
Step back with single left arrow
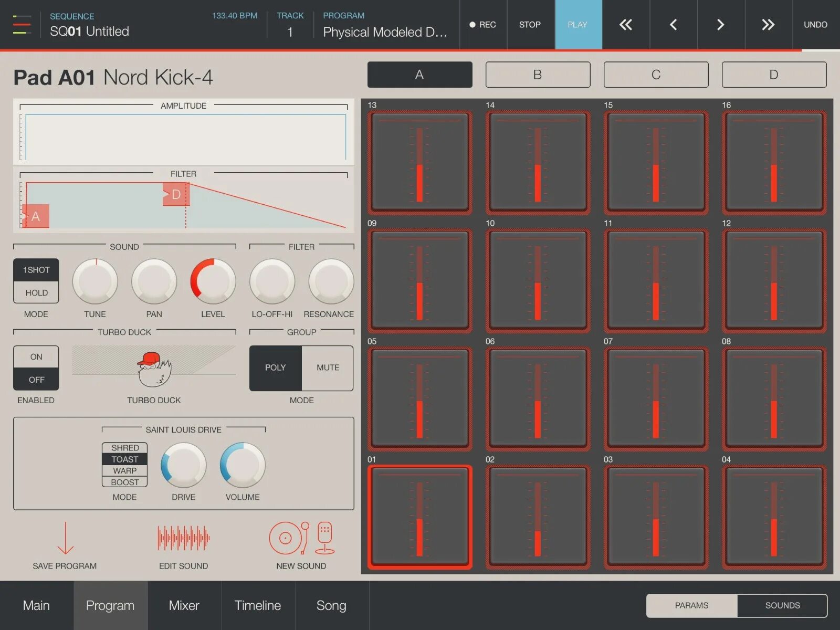coord(673,25)
